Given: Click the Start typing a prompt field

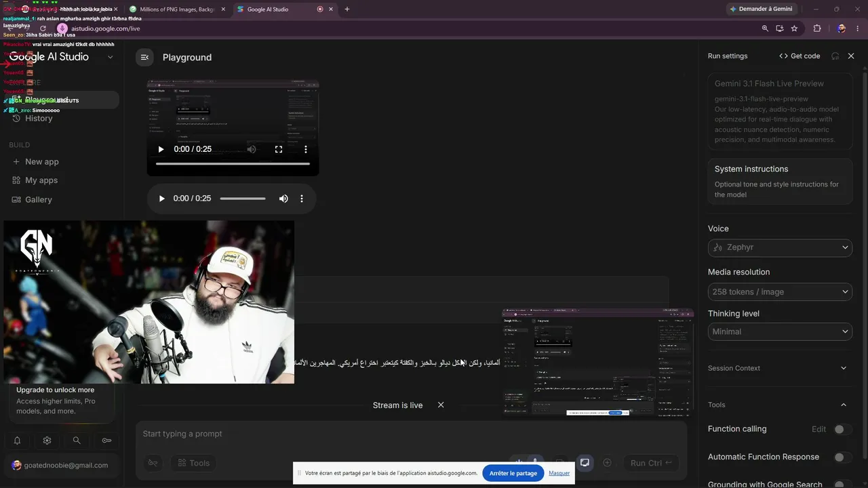Looking at the screenshot, I should 411,434.
